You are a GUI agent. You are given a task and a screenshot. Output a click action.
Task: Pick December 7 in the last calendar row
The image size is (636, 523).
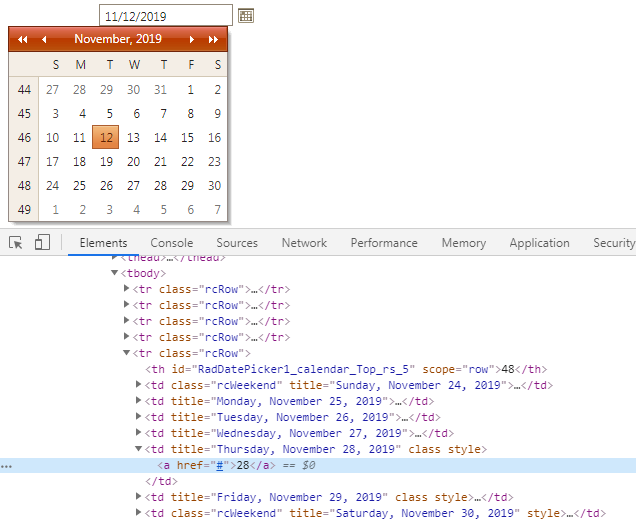coord(217,209)
